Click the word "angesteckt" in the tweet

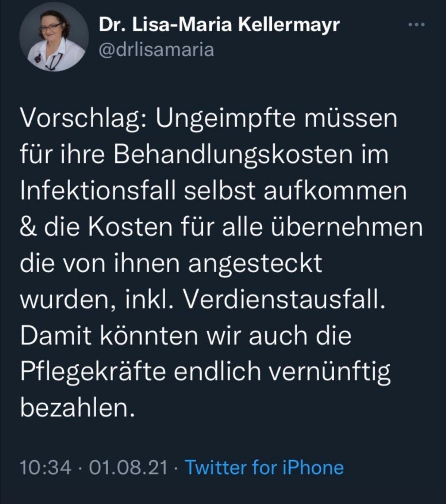(255, 264)
